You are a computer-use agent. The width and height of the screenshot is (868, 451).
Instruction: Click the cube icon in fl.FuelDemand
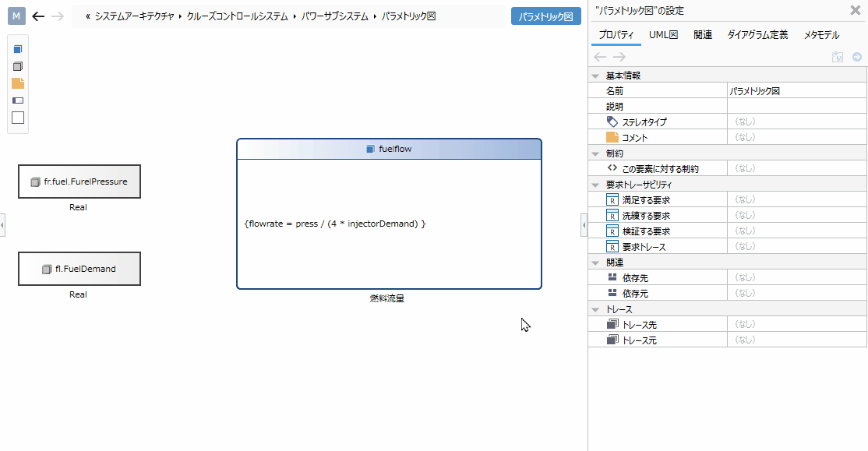(47, 270)
